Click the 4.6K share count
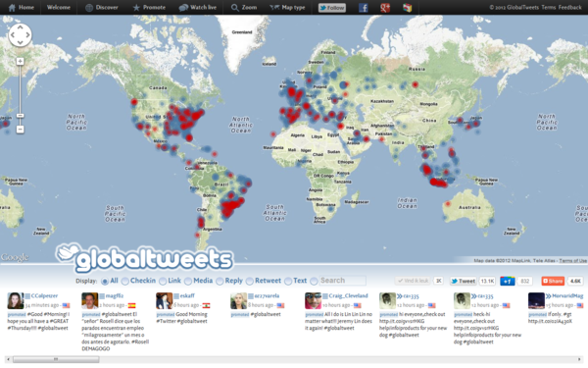588x368 pixels. (x=575, y=281)
